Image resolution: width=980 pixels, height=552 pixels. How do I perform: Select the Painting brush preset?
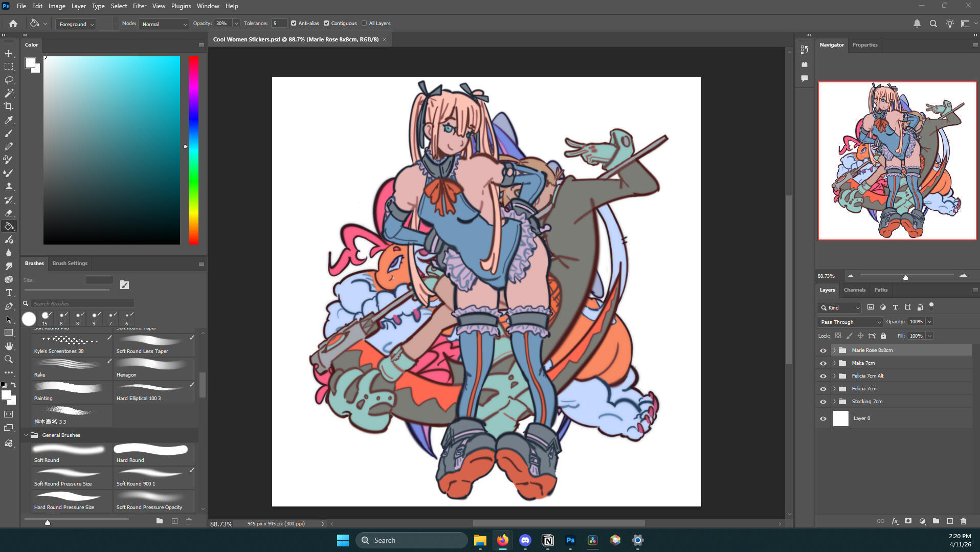(71, 392)
